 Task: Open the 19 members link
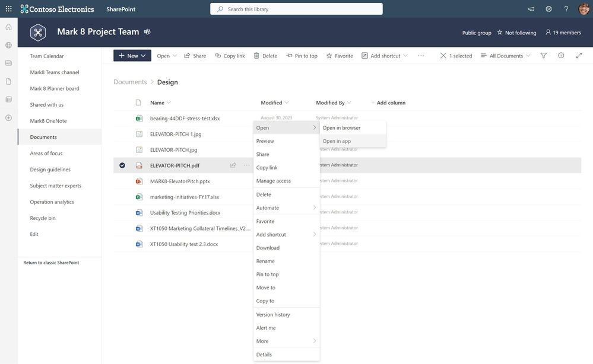pyautogui.click(x=563, y=33)
